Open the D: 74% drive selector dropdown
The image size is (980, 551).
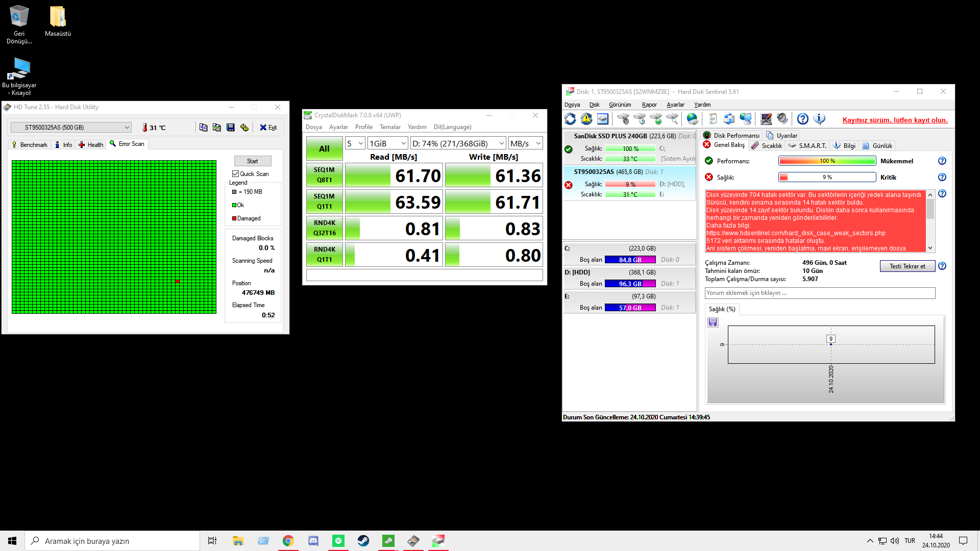458,144
